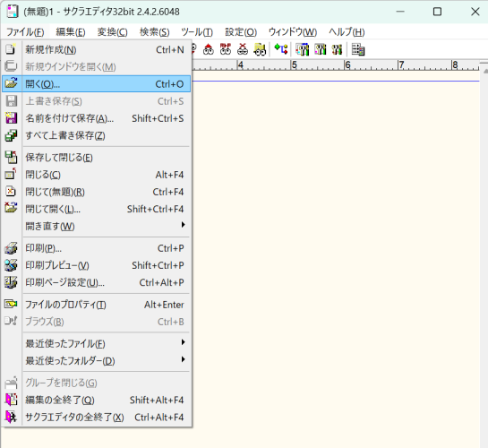The height and width of the screenshot is (448, 488).
Task: Expand the 最近使ったファイル submenu
Action: coord(184,342)
